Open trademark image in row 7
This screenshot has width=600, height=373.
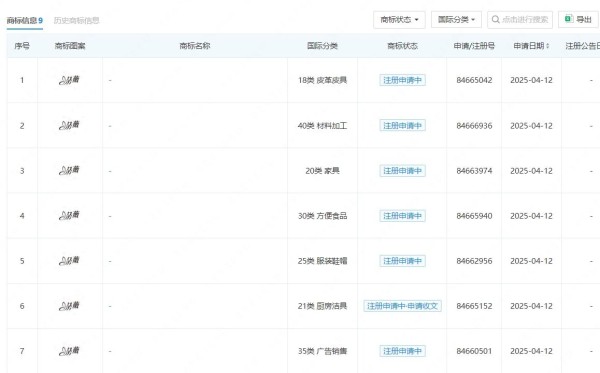(69, 351)
